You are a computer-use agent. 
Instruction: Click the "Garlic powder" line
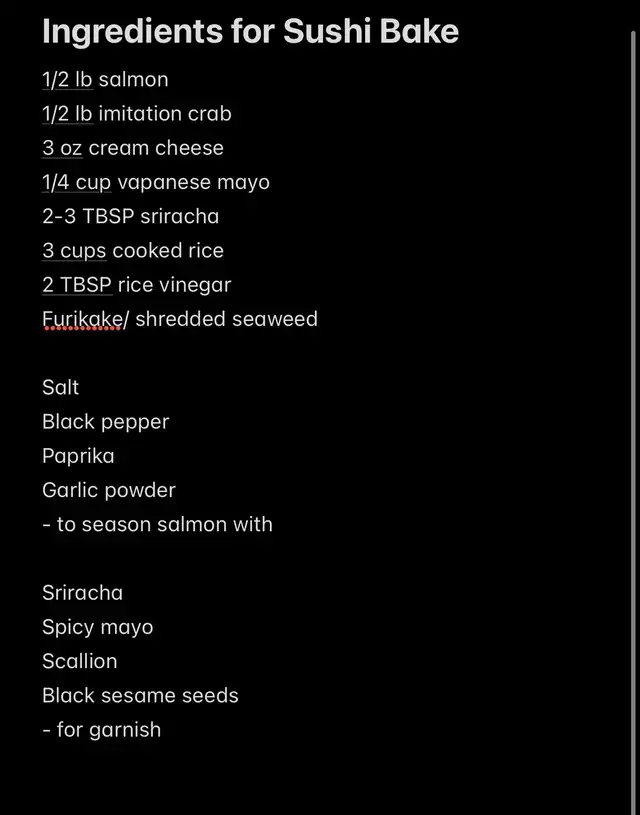coord(109,490)
